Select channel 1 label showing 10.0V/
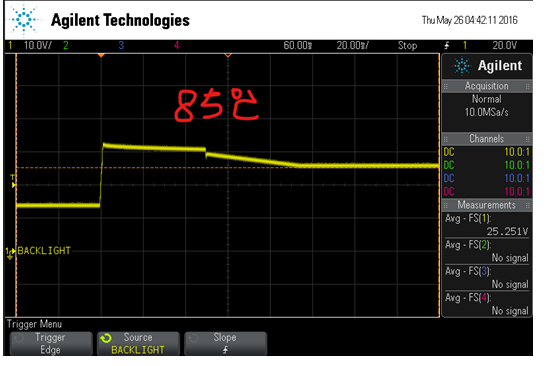 tap(38, 45)
